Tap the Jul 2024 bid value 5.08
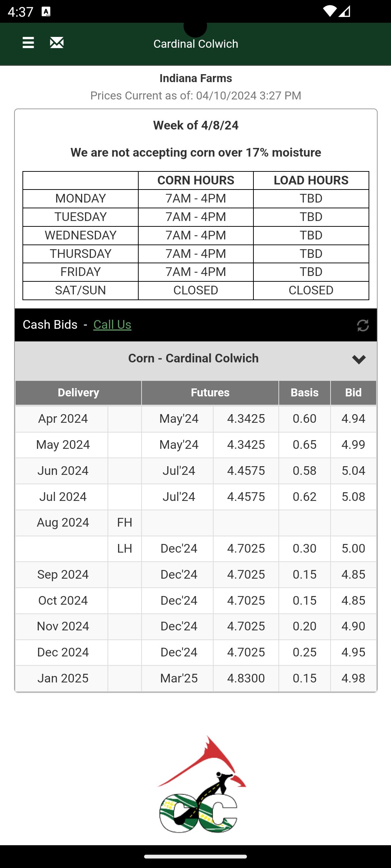Viewport: 391px width, 868px height. click(353, 497)
